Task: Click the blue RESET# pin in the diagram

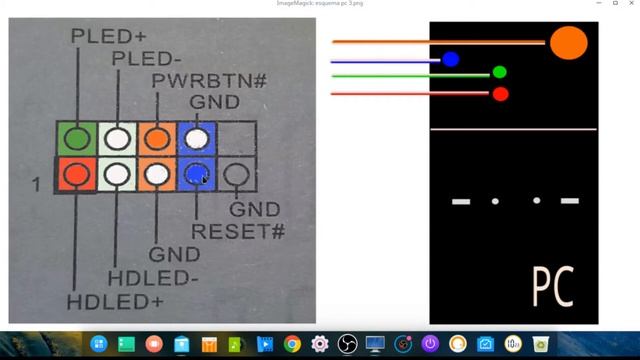Action: pos(196,174)
